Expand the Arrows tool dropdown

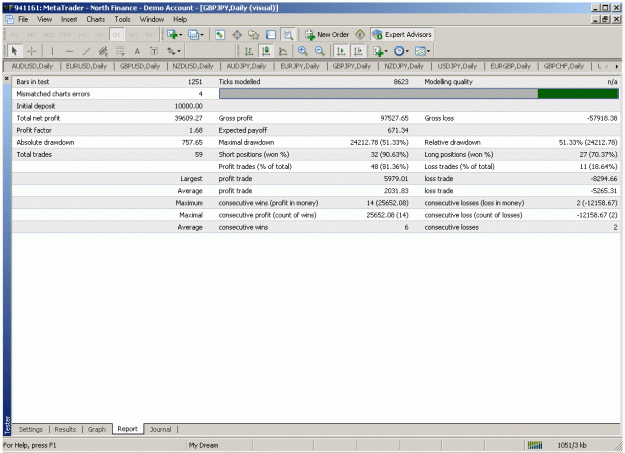point(179,51)
